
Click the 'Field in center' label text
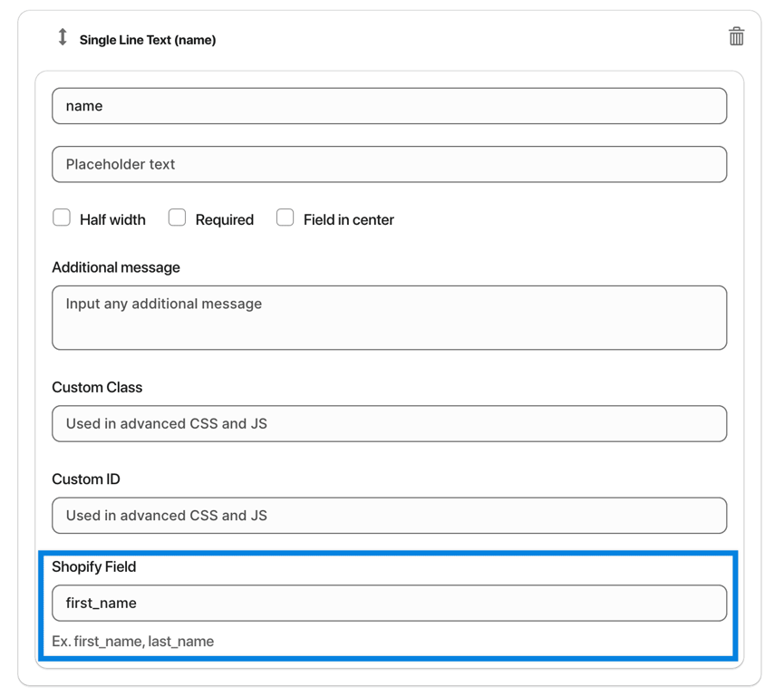[349, 220]
